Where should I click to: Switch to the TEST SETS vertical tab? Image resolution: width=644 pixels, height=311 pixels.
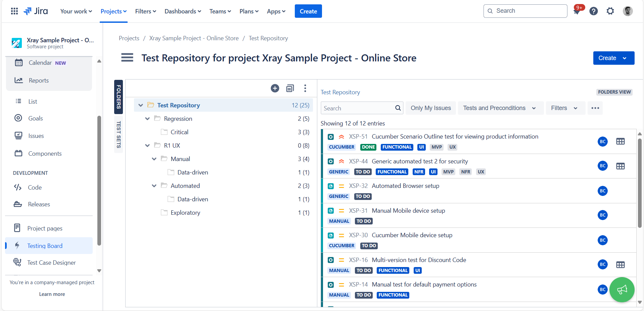point(119,135)
